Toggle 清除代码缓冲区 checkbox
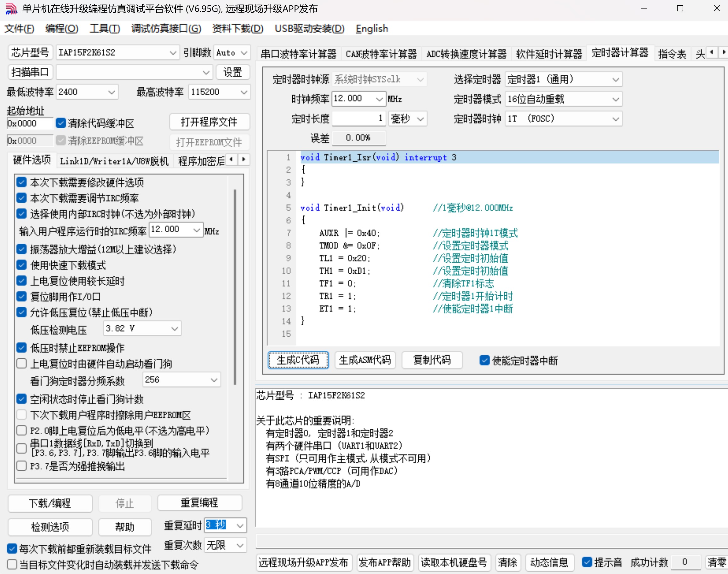The width and height of the screenshot is (728, 574). click(61, 123)
